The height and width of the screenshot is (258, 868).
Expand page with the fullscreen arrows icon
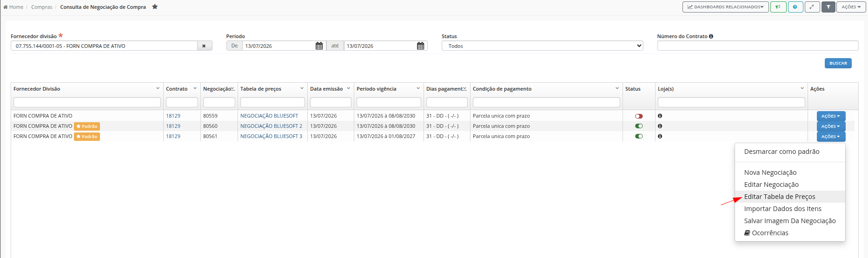(812, 7)
